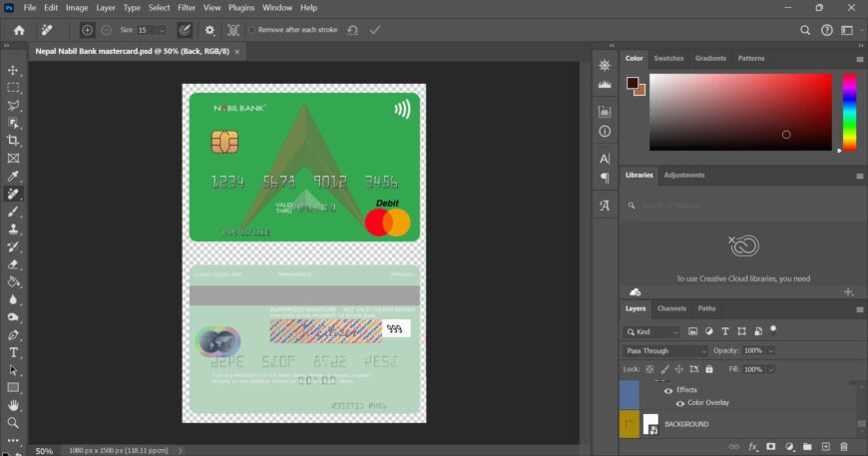This screenshot has width=868, height=456.
Task: Click the BACKGROUND layer thumbnail
Action: (651, 424)
